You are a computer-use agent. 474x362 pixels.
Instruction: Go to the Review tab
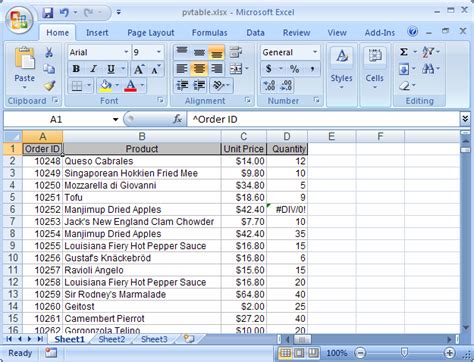[296, 33]
